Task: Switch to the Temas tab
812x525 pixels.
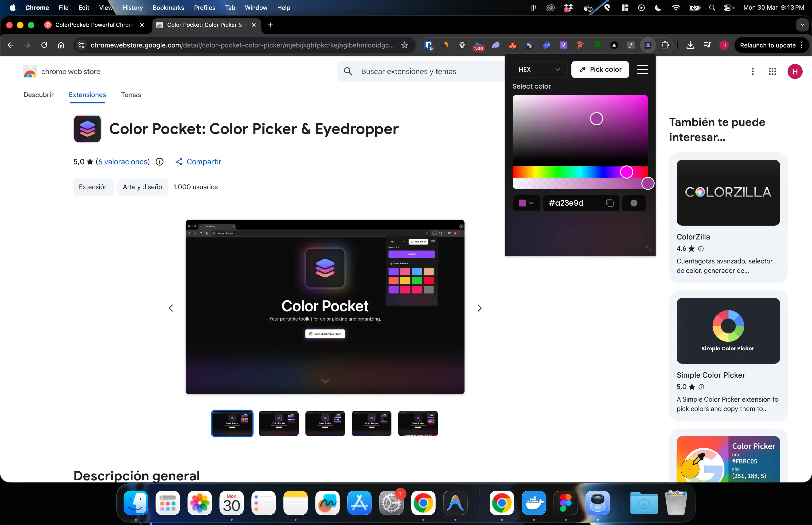Action: point(131,95)
